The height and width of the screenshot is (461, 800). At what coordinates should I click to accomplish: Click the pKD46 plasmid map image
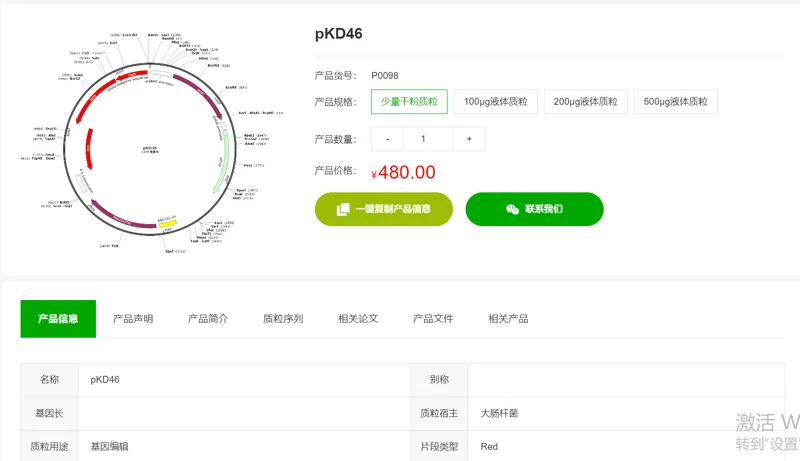coord(152,143)
